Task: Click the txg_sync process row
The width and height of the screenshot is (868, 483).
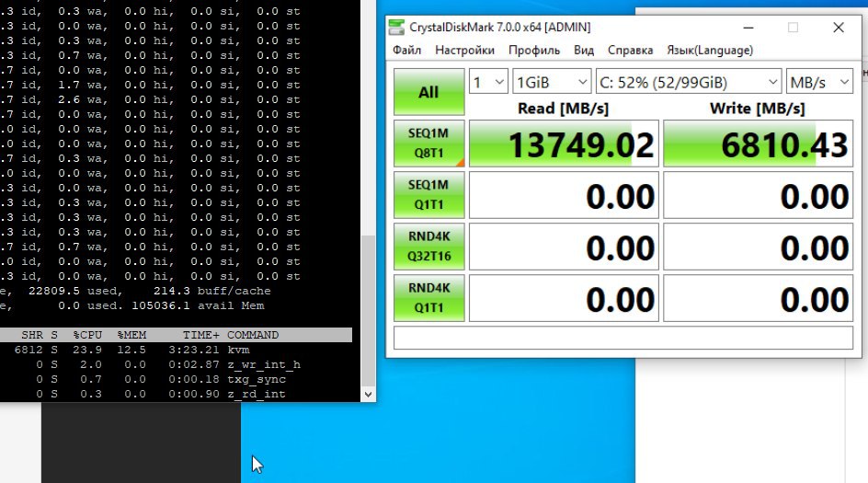Action: (x=176, y=379)
